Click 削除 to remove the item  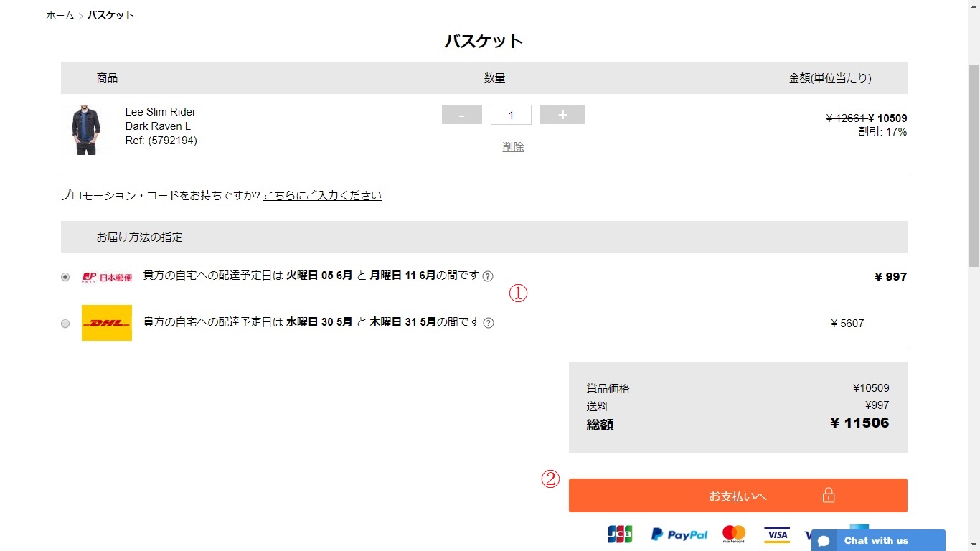513,146
